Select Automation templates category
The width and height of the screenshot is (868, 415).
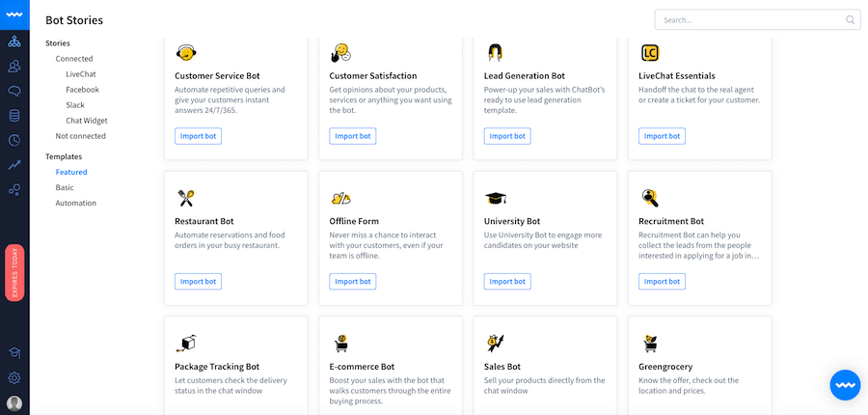click(76, 204)
